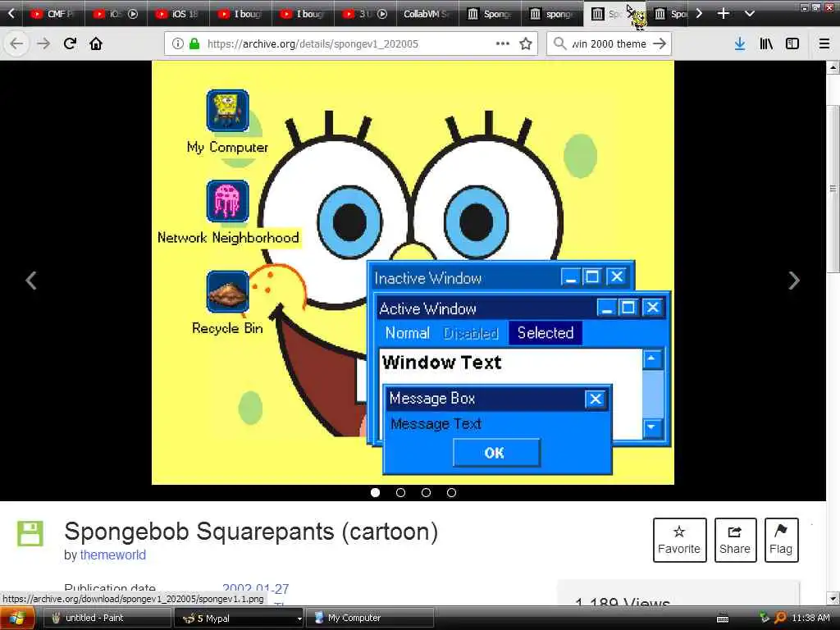Switch to the last 'Spo' tab
The width and height of the screenshot is (840, 630).
point(670,14)
